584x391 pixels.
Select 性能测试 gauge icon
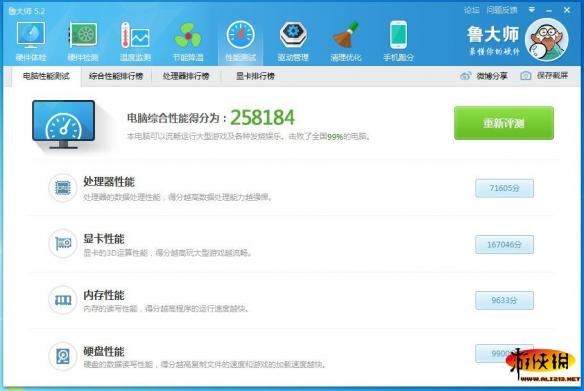[x=240, y=35]
